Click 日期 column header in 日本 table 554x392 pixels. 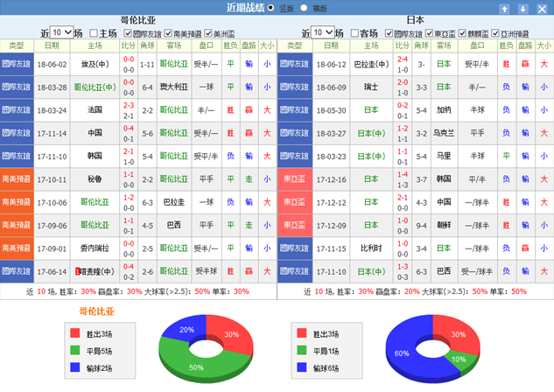pyautogui.click(x=331, y=45)
